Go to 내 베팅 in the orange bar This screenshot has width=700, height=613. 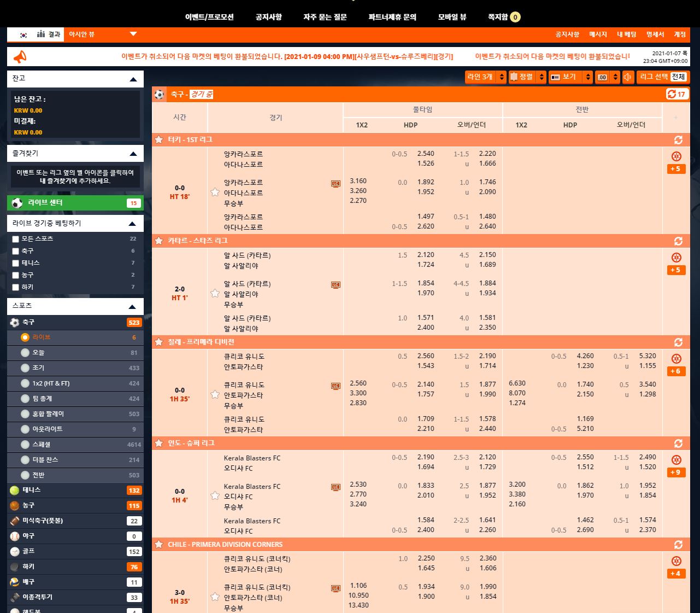(626, 34)
